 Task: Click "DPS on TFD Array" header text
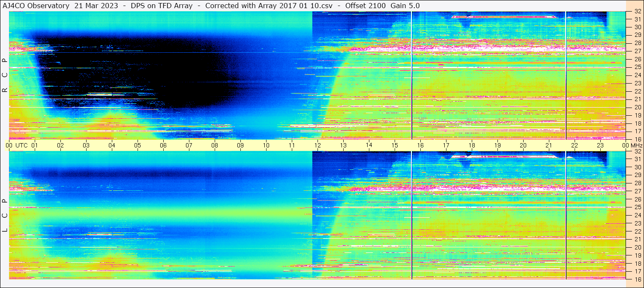coord(162,6)
